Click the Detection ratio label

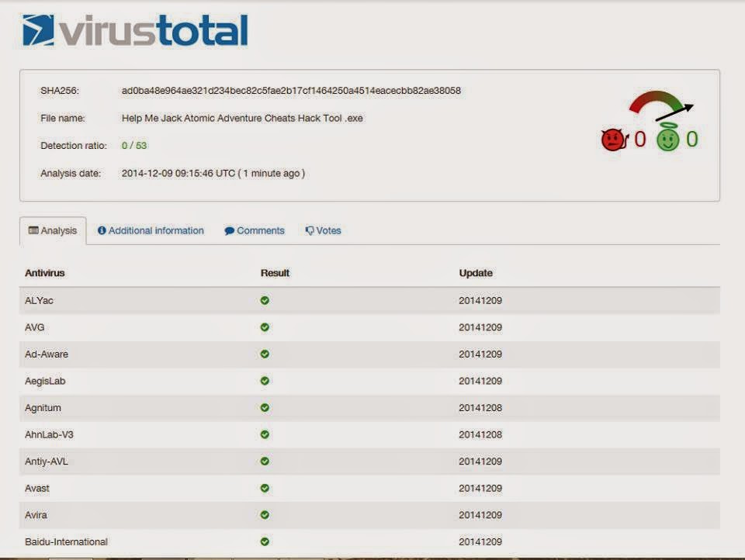[x=74, y=146]
